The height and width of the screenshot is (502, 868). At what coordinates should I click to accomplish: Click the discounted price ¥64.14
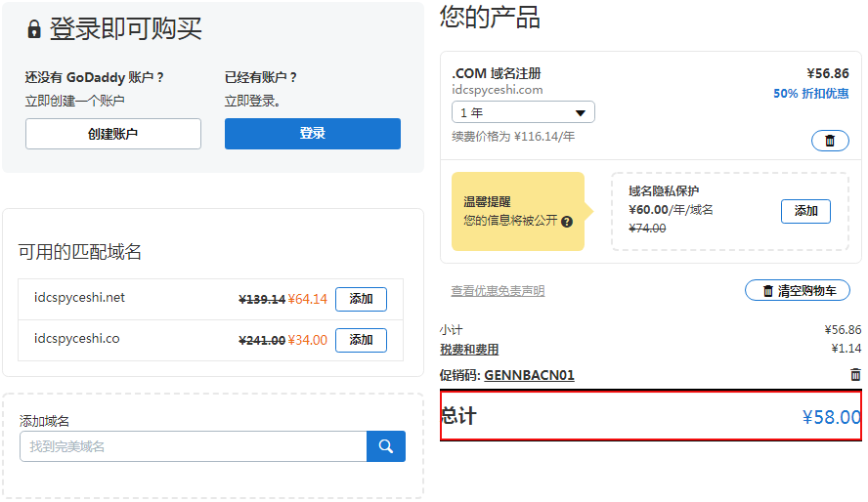click(307, 299)
